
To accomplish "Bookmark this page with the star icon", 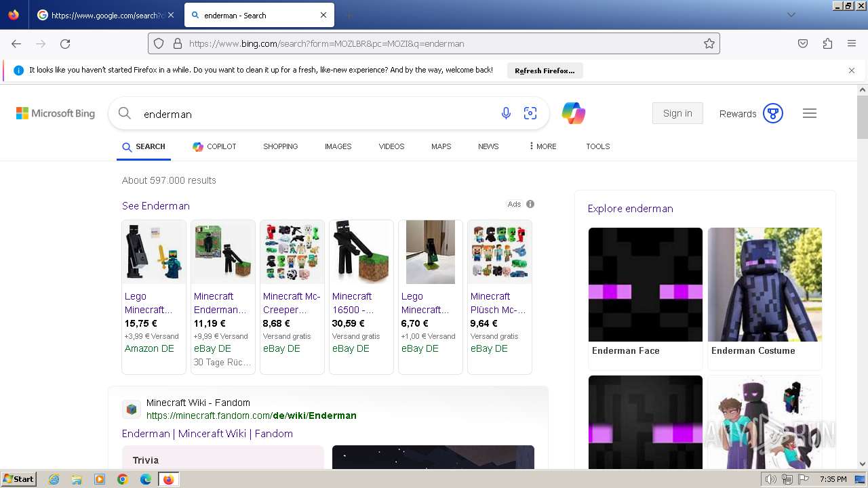I will click(x=709, y=43).
